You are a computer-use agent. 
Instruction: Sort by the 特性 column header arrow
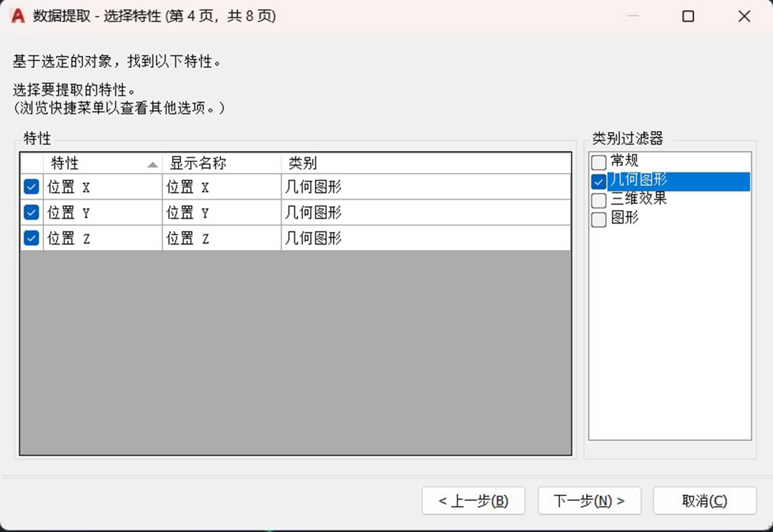click(153, 165)
